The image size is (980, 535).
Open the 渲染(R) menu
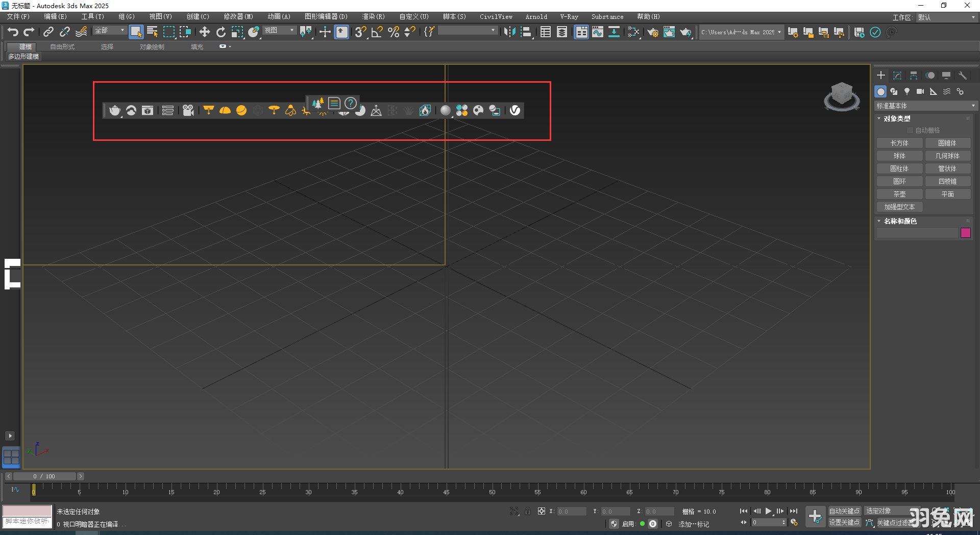click(x=373, y=16)
